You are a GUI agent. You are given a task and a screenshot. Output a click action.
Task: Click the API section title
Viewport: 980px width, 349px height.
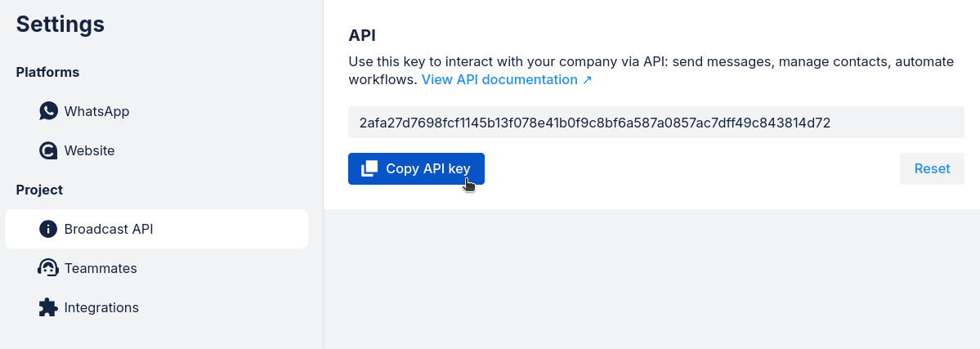point(362,35)
